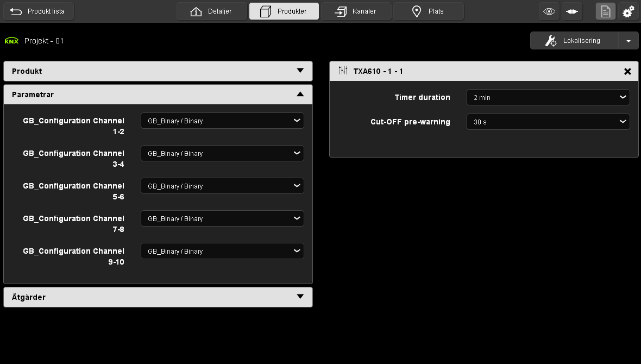Click the GB_Configuration Channel 9-10 label

[x=73, y=256]
